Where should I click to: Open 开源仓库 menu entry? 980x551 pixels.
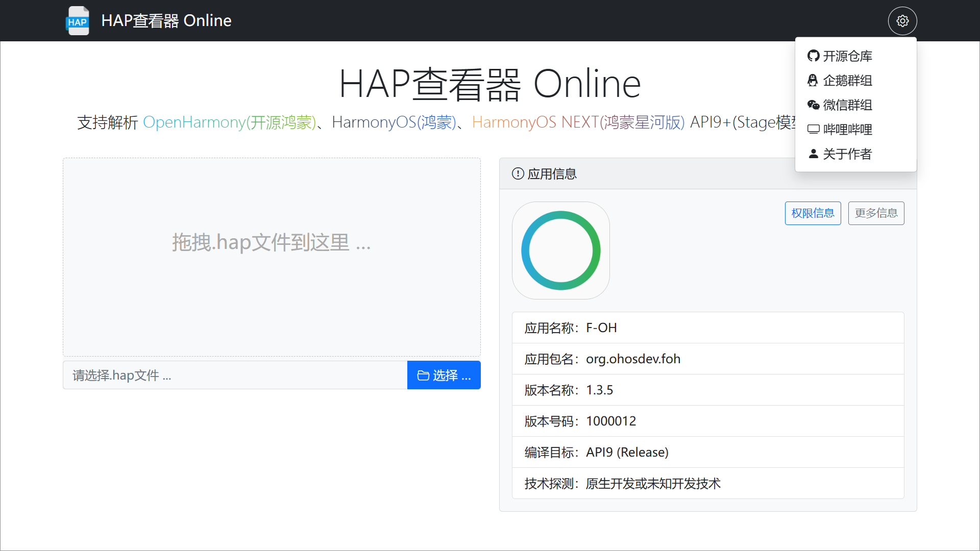click(x=847, y=56)
